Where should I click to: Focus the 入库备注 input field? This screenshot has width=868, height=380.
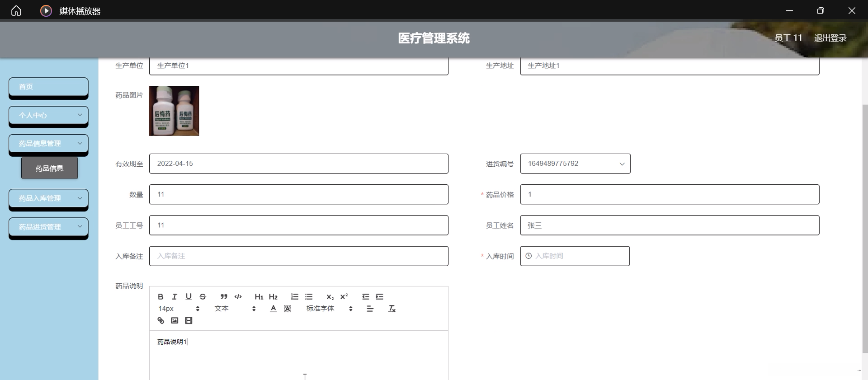tap(299, 256)
